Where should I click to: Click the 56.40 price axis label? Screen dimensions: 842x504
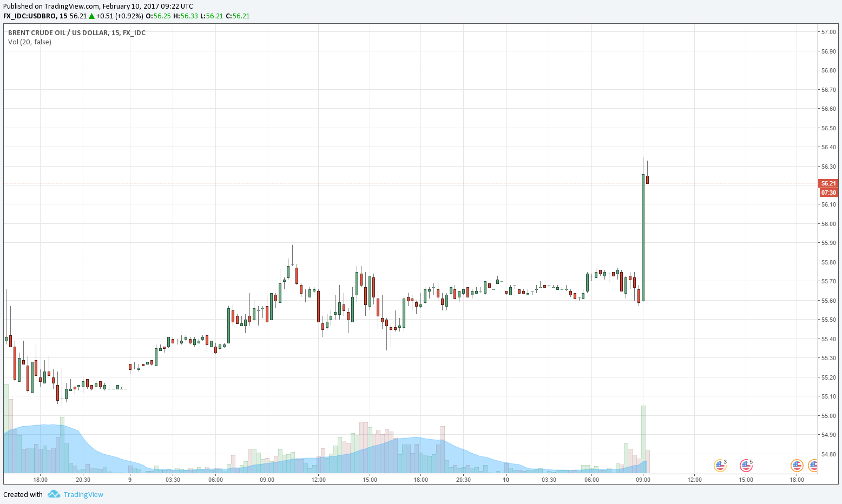coord(828,147)
